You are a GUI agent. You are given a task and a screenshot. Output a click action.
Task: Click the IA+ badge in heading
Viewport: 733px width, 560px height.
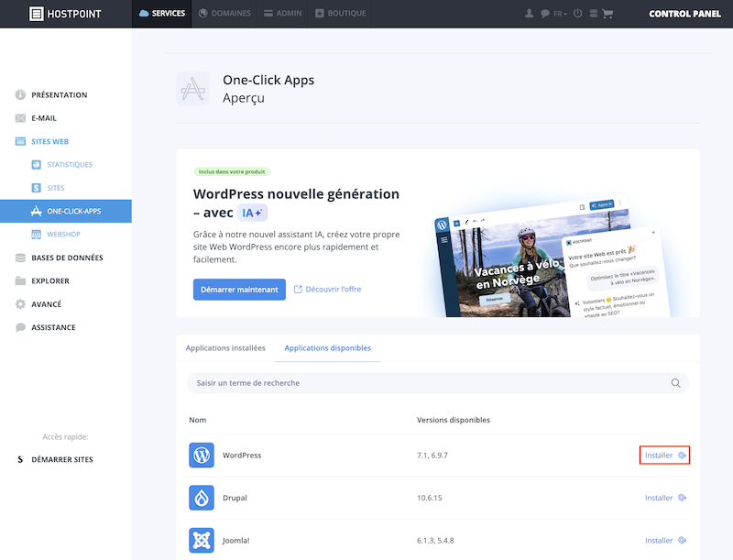(252, 213)
